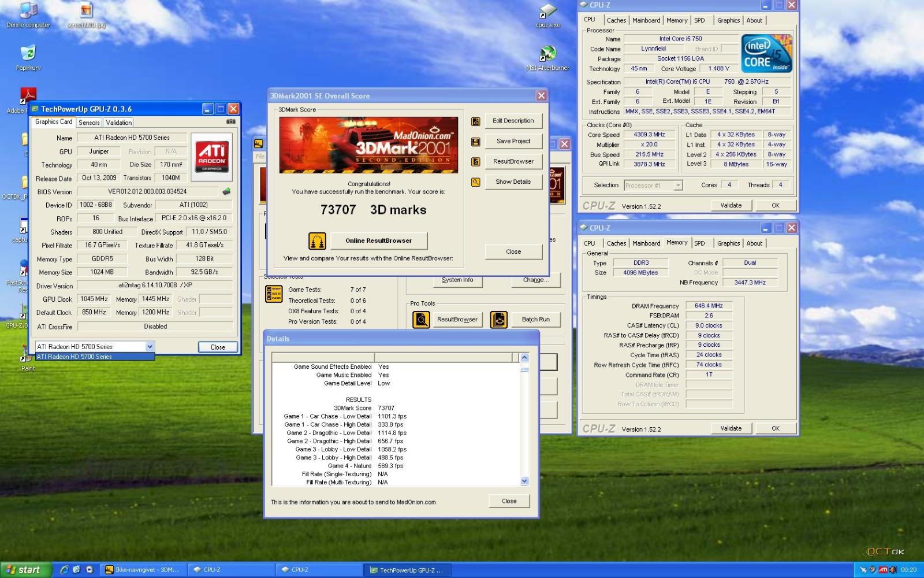Click the ATI tray icon in system tray
The height and width of the screenshot is (578, 924).
tap(883, 570)
